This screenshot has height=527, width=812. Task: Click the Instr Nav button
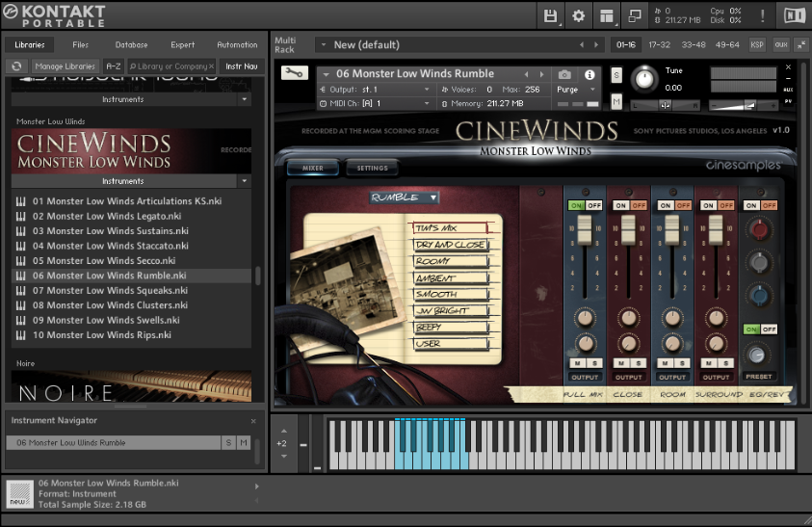(242, 66)
